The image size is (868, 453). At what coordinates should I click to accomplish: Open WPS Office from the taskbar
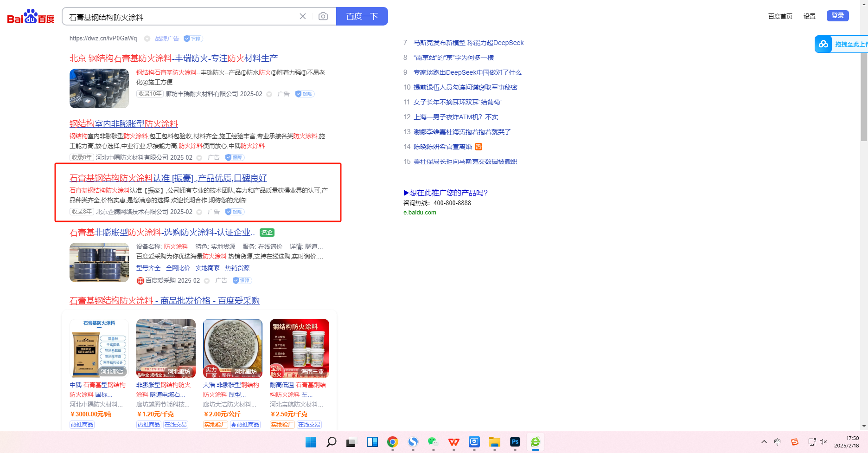click(454, 442)
